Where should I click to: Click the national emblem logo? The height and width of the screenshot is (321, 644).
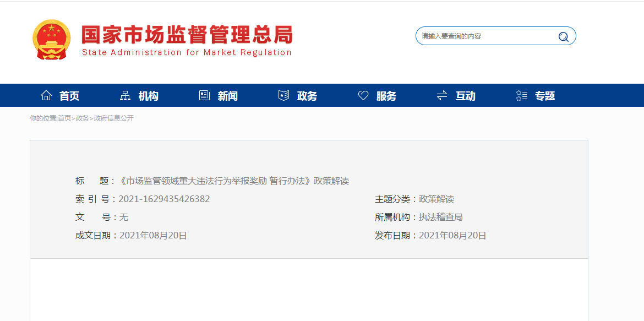tap(51, 40)
